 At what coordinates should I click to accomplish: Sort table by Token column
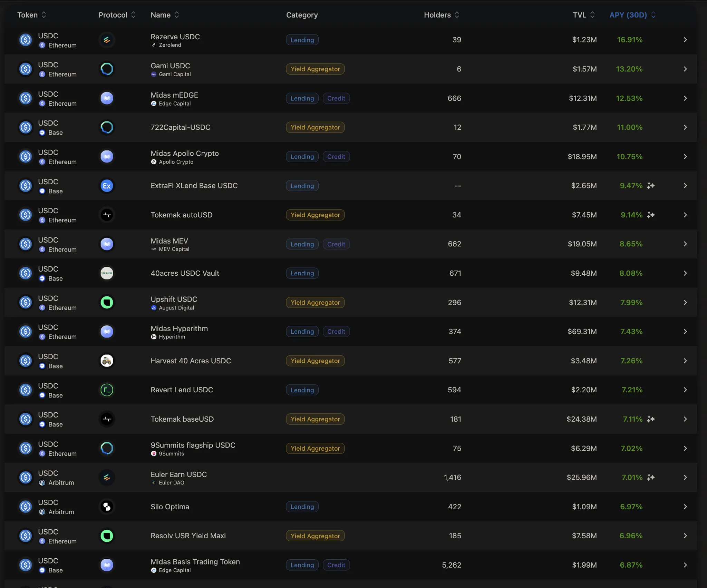point(31,15)
